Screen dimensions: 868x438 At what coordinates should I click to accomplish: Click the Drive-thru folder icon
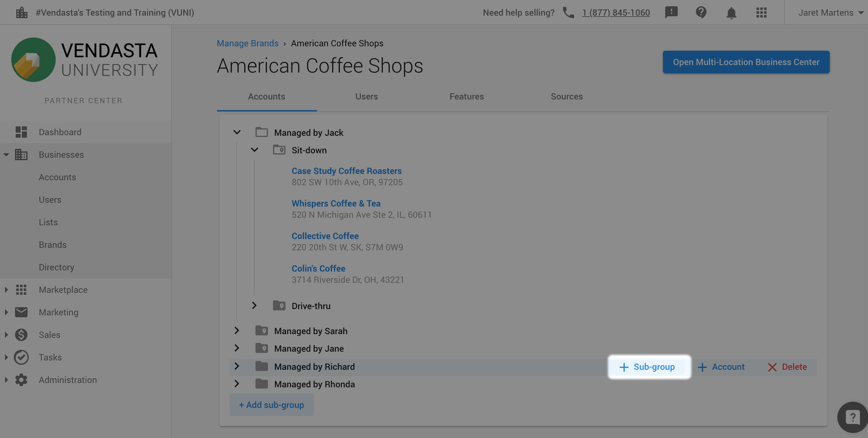279,305
